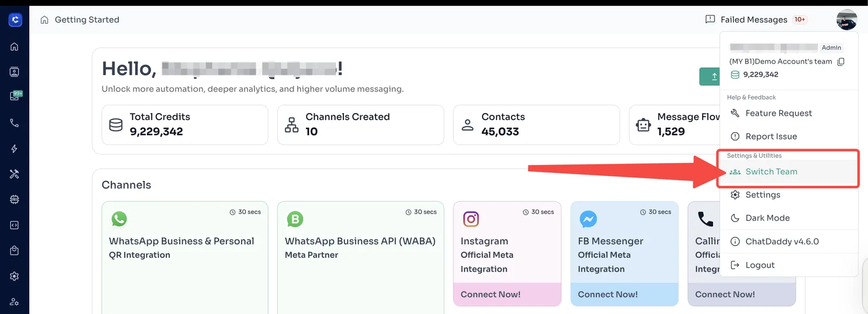Click the shopping bag sidebar icon
Image resolution: width=868 pixels, height=314 pixels.
(15, 250)
